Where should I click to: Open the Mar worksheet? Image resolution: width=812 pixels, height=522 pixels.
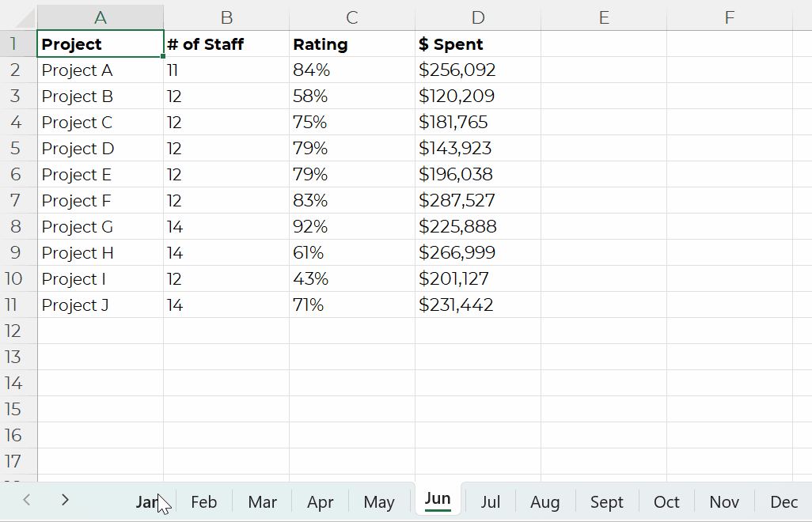click(261, 501)
